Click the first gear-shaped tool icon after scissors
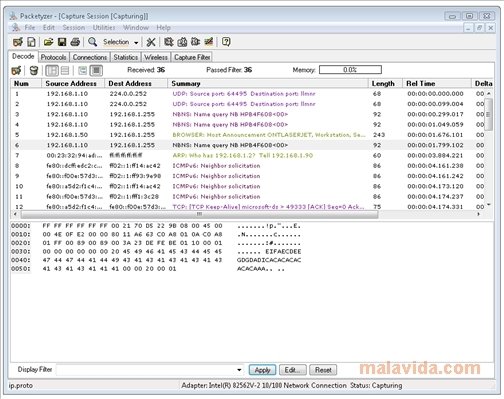Viewport: 504px width, 399px height. [169, 42]
